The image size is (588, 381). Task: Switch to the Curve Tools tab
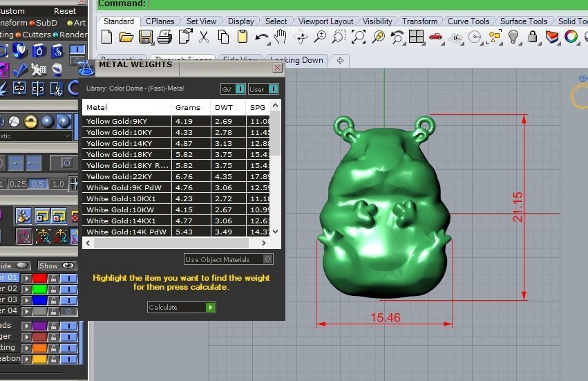(468, 21)
